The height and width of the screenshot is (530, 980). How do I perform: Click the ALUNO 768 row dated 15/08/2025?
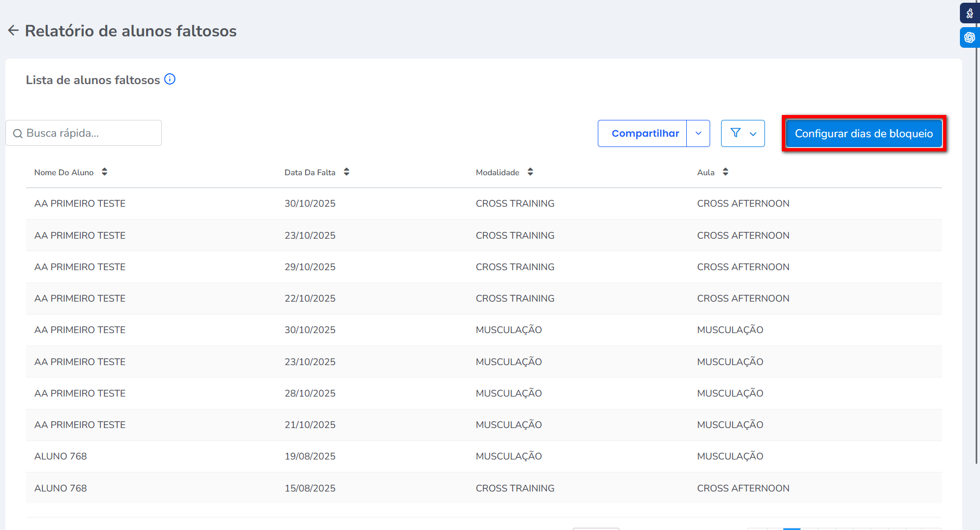tap(309, 488)
